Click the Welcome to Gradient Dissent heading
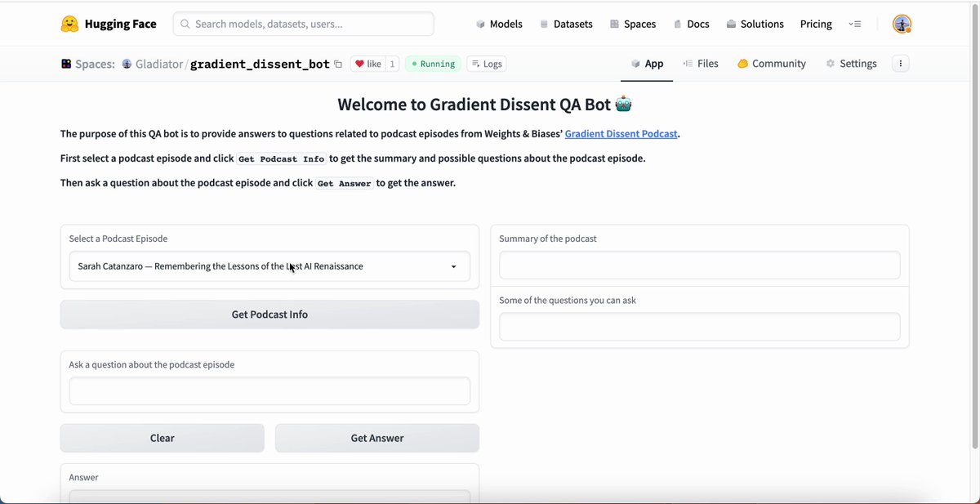 pyautogui.click(x=485, y=105)
